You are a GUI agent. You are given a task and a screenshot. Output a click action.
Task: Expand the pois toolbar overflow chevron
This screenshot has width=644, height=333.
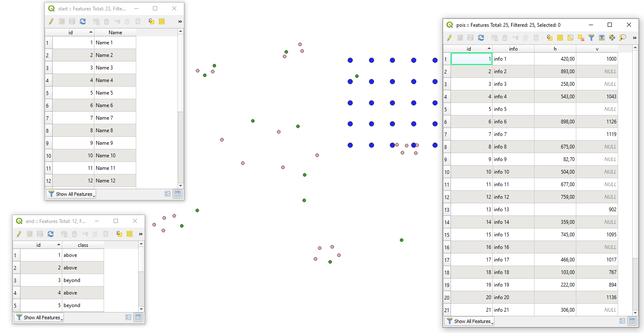tap(634, 38)
